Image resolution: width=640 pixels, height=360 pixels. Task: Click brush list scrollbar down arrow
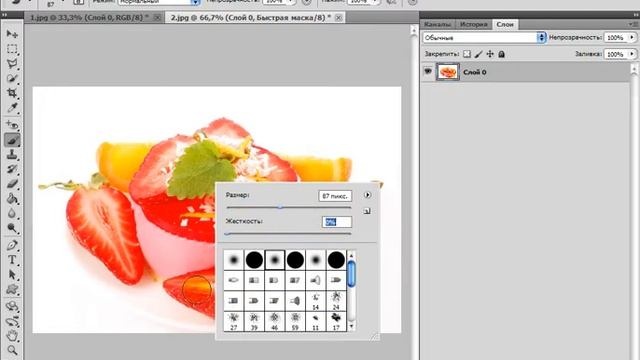tap(351, 327)
